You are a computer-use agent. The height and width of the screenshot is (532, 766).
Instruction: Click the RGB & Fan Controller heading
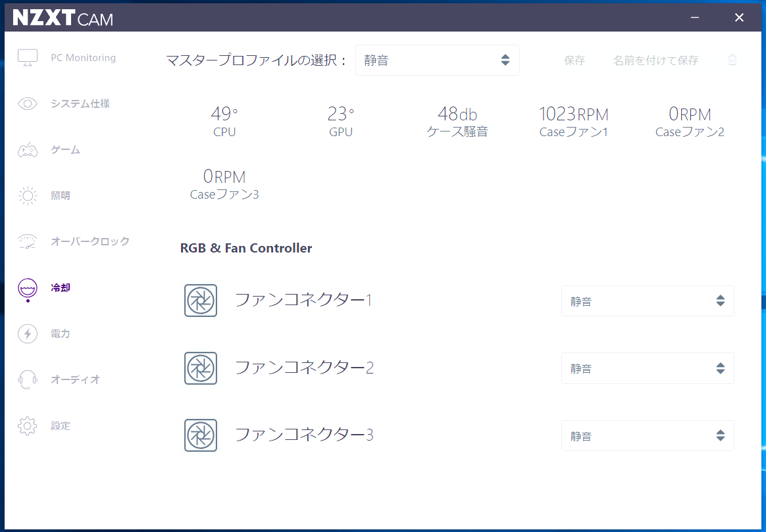(246, 248)
